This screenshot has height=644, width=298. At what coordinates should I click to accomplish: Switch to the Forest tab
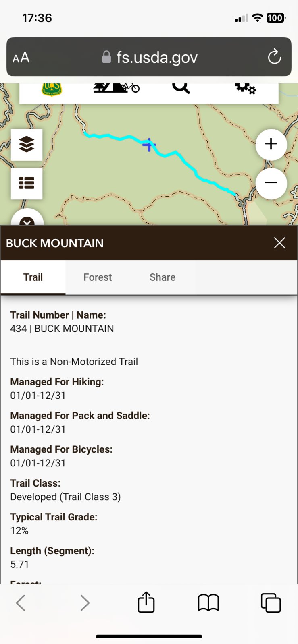tap(98, 277)
